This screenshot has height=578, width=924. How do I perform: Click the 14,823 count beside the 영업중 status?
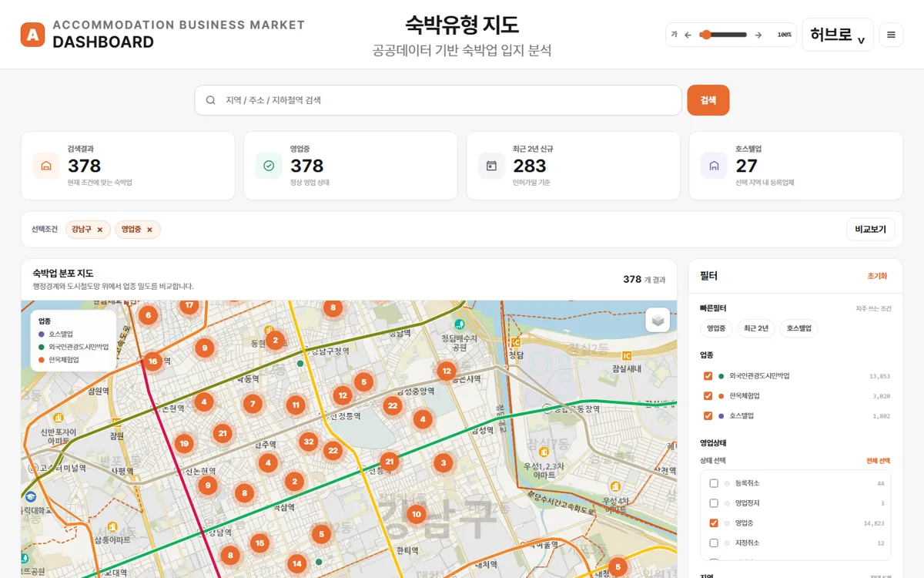point(874,523)
